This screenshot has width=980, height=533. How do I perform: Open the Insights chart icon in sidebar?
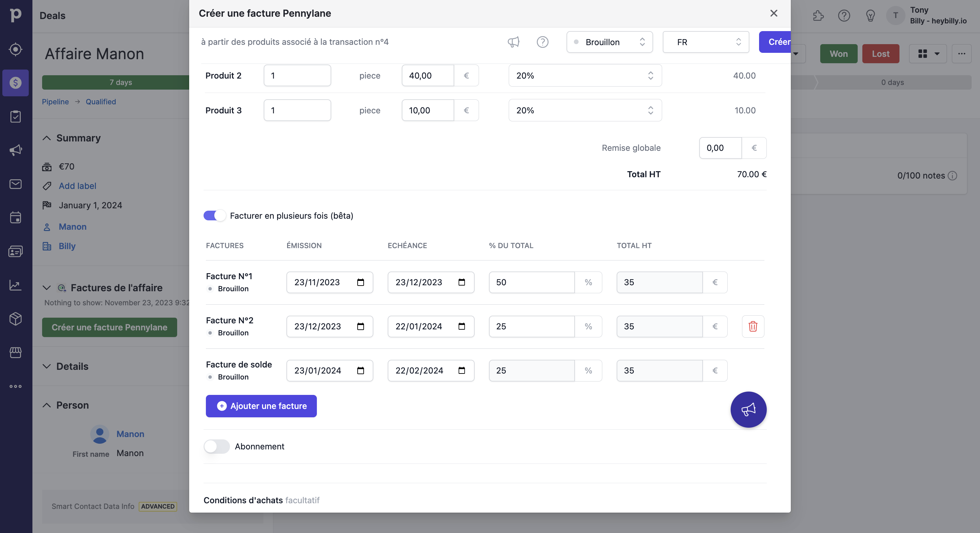(16, 285)
